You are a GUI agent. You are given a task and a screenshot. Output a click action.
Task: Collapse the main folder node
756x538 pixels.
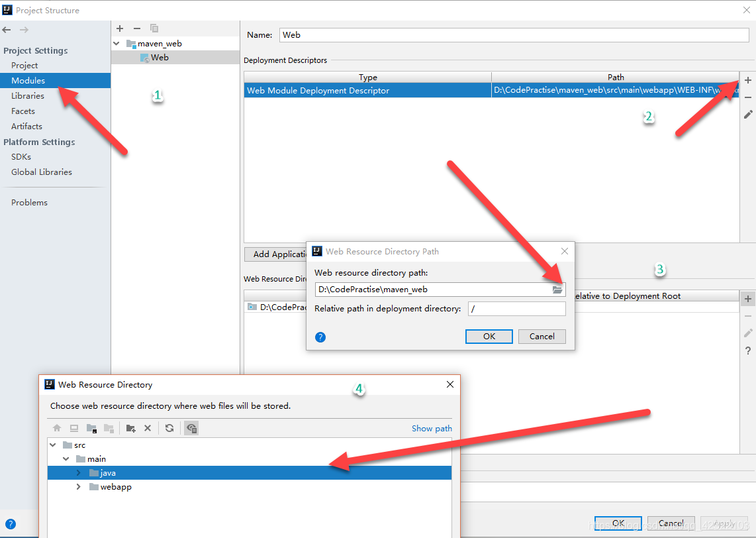point(66,459)
